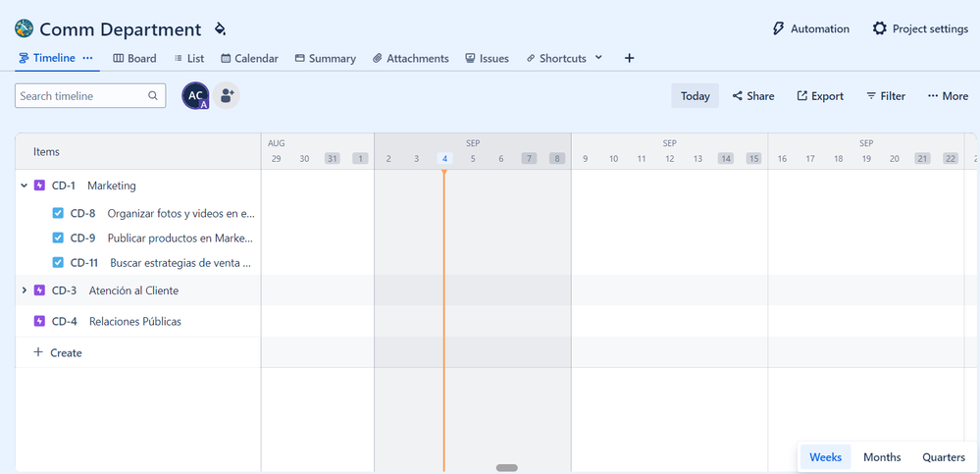Select the Weeks view

coord(825,457)
